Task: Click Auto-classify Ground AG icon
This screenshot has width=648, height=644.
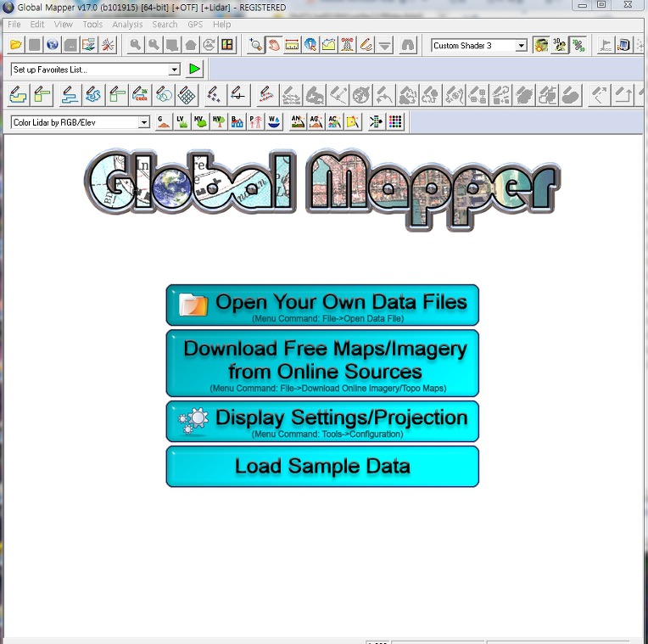Action: coord(316,121)
